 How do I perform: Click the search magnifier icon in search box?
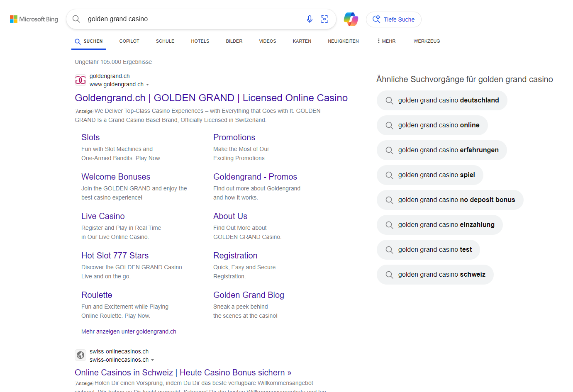pyautogui.click(x=76, y=19)
